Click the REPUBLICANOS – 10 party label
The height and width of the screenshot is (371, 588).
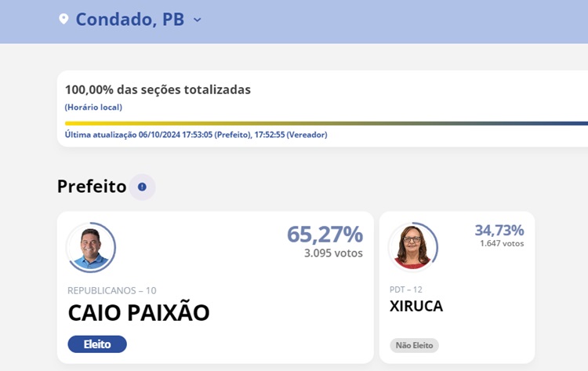[x=112, y=290]
